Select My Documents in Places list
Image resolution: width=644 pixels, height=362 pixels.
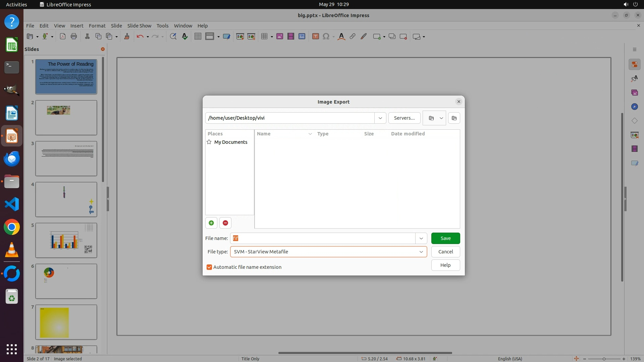tap(230, 142)
